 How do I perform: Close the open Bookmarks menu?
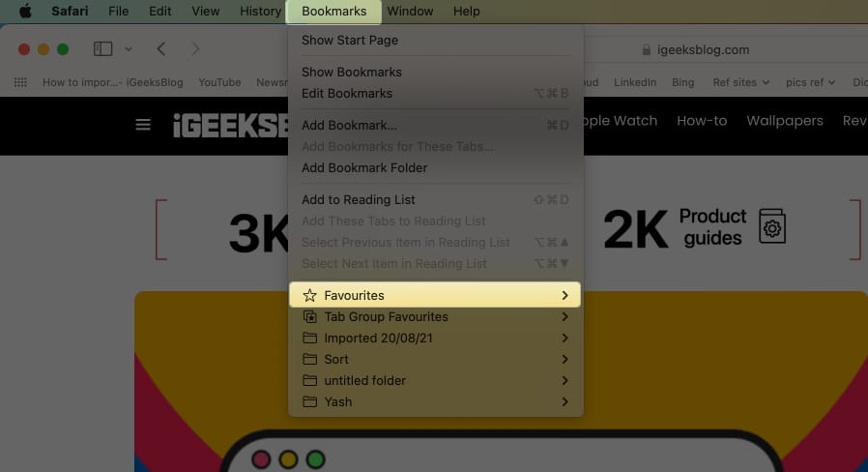tap(333, 11)
